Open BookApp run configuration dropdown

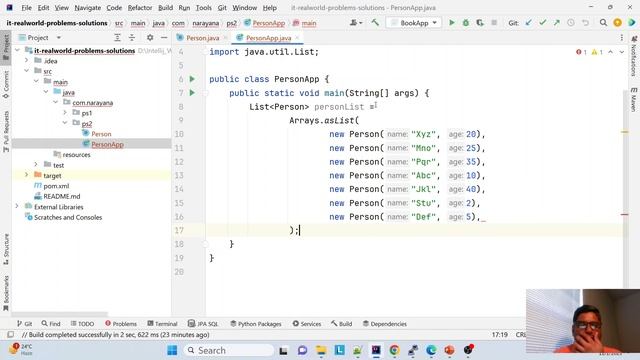tap(414, 23)
